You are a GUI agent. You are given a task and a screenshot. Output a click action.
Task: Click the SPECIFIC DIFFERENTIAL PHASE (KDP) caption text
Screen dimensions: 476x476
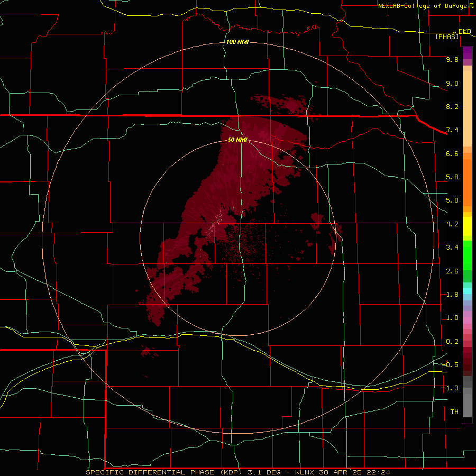click(163, 472)
